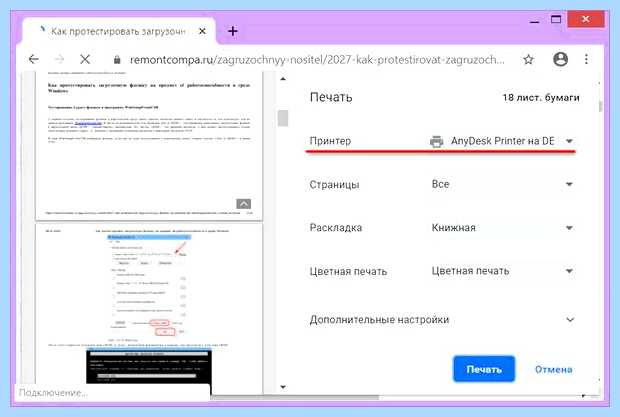Click the preview scrollbar up arrow
The height and width of the screenshot is (417, 620).
point(283,79)
